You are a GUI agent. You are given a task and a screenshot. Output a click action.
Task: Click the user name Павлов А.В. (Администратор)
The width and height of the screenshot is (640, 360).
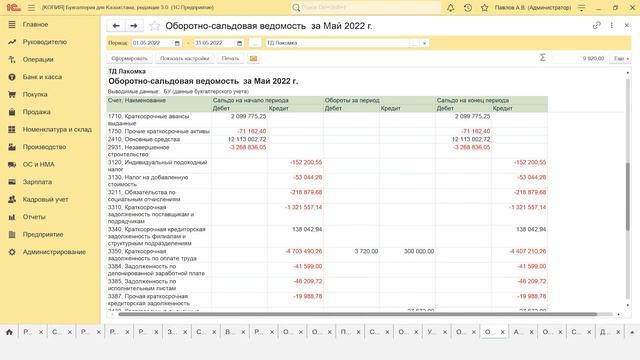533,8
